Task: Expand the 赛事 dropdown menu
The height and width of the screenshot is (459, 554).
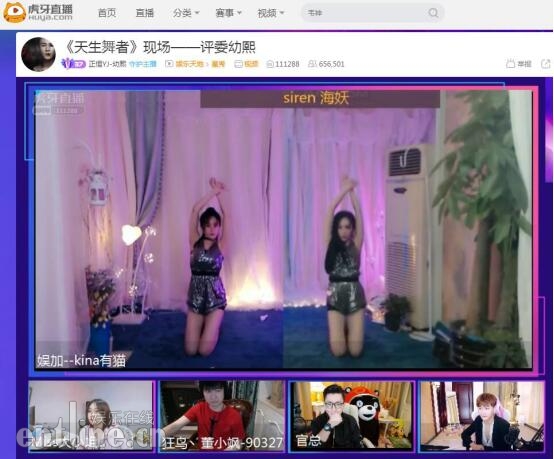Action: 229,13
